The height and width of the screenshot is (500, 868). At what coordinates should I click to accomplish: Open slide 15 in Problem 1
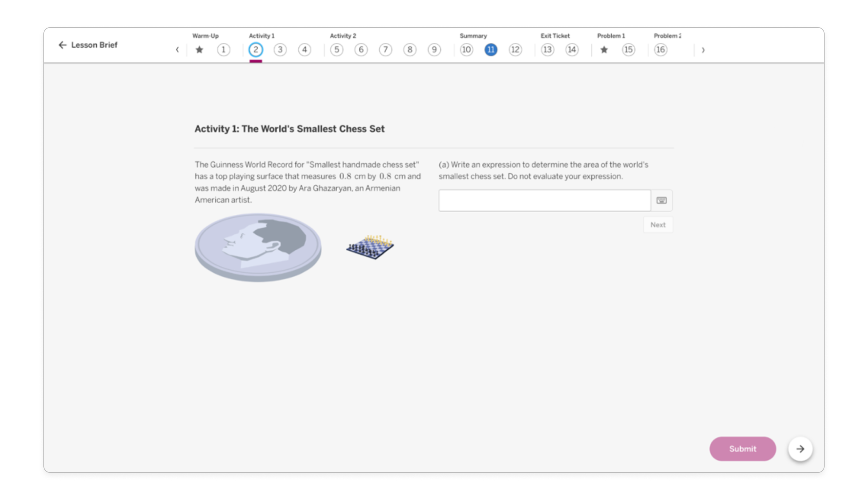tap(628, 50)
